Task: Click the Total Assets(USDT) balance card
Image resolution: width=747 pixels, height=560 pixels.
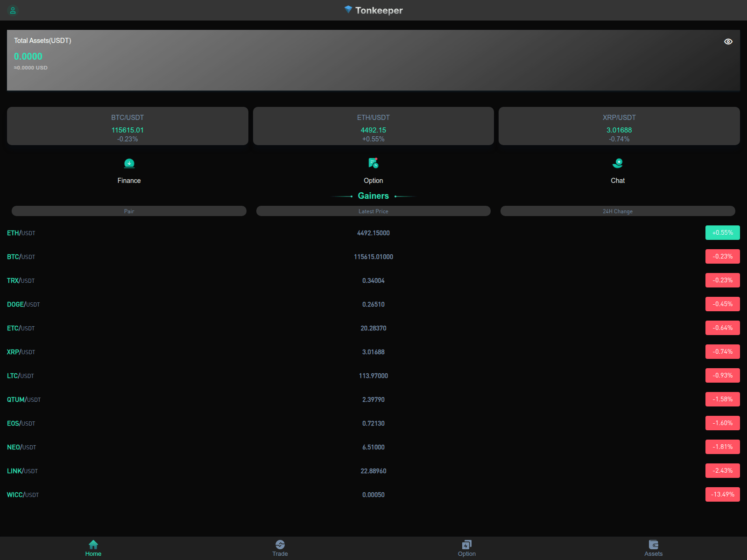Action: pos(373,60)
